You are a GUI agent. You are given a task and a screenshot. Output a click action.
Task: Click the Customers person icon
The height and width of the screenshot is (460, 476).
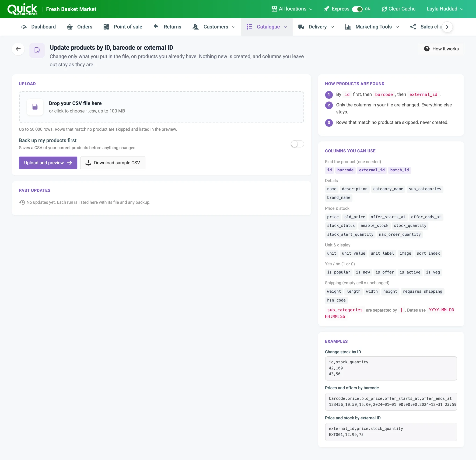click(196, 27)
